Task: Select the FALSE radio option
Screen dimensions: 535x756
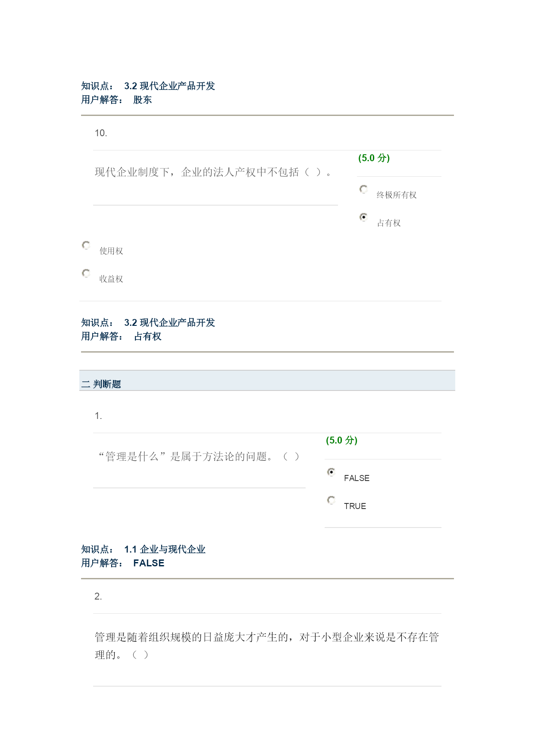Action: coord(331,472)
